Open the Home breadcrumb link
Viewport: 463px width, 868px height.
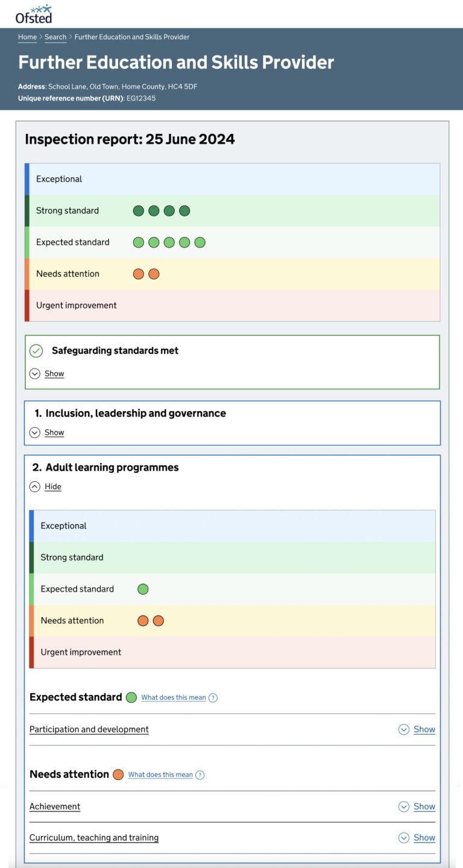pyautogui.click(x=27, y=37)
